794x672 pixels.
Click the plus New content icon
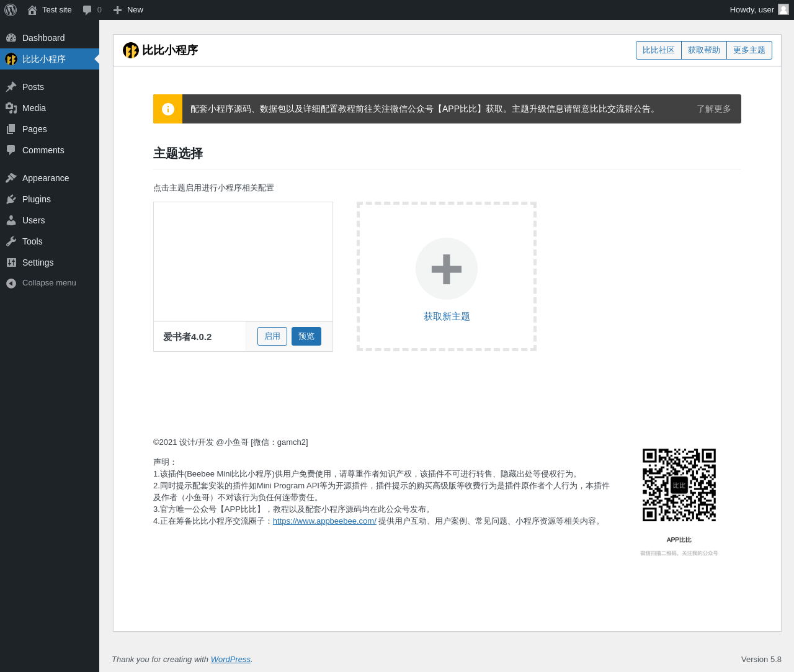[x=117, y=10]
